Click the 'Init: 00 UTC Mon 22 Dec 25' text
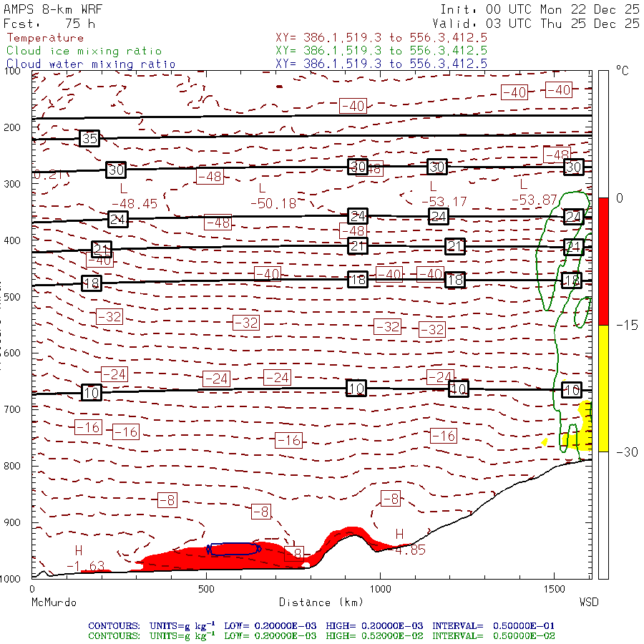This screenshot has width=644, height=644. pyautogui.click(x=540, y=9)
